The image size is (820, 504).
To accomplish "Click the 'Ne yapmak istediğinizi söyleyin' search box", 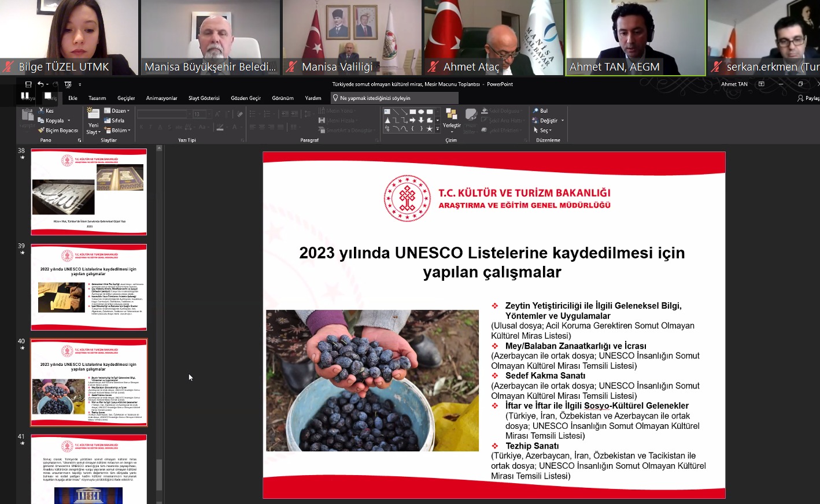I will pos(394,98).
